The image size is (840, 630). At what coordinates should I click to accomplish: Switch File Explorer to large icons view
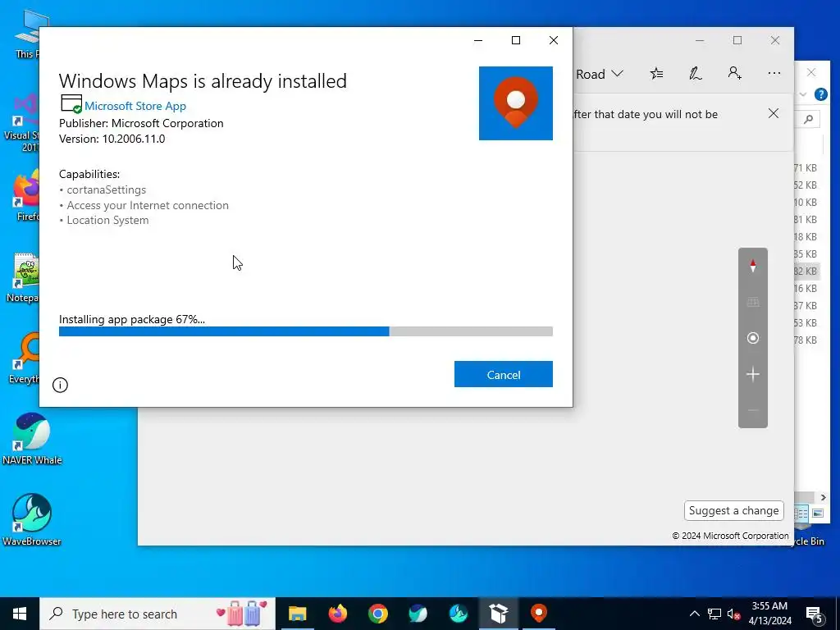818,514
